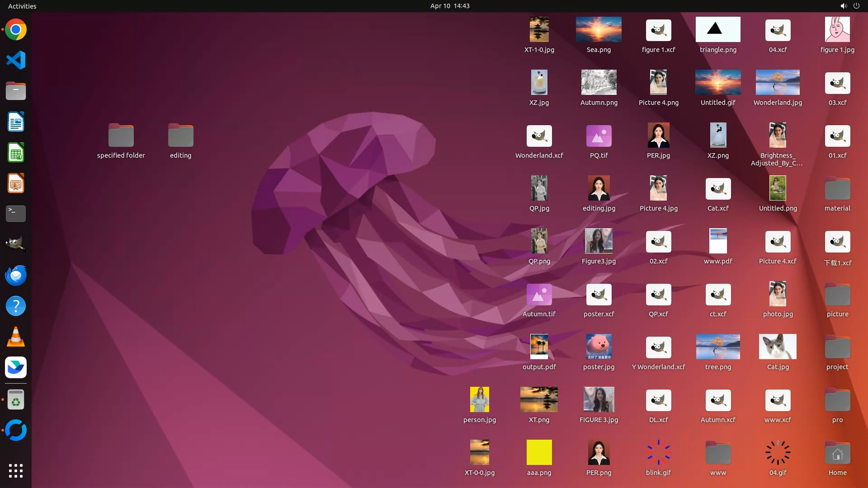Open the Help icon in dock
Image resolution: width=868 pixels, height=488 pixels.
coord(16,306)
